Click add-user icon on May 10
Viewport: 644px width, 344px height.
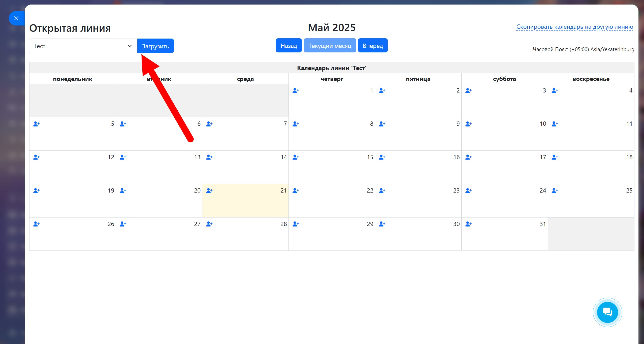tap(468, 124)
